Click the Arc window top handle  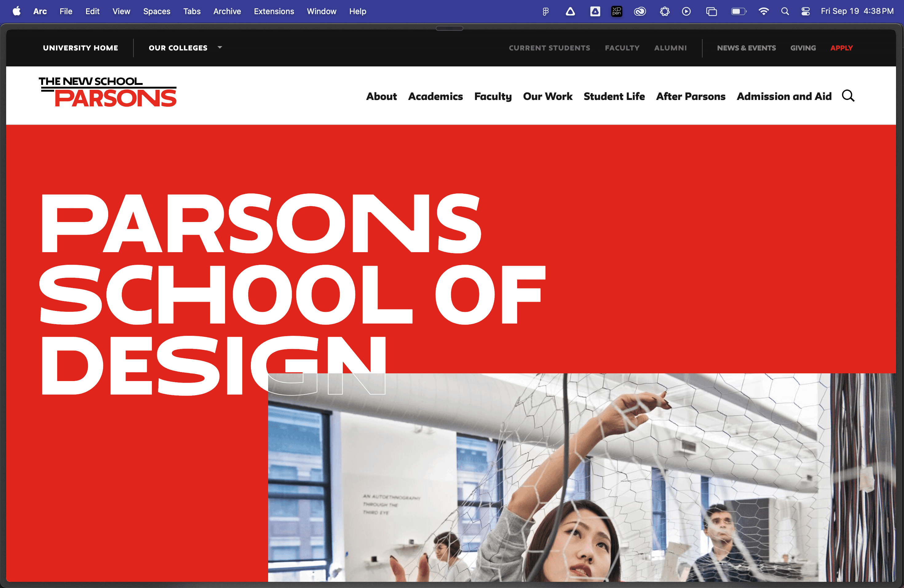point(449,28)
